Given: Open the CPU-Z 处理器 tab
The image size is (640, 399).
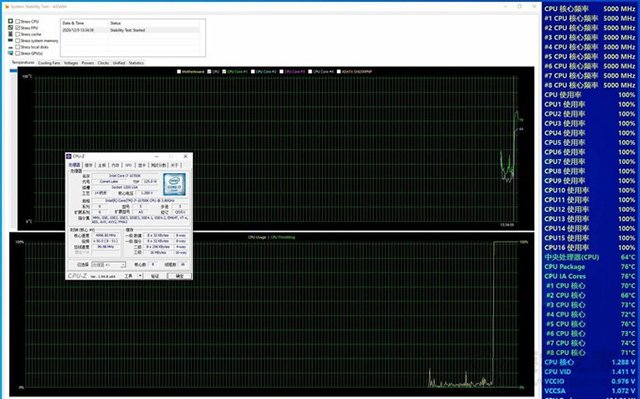Looking at the screenshot, I should 74,165.
